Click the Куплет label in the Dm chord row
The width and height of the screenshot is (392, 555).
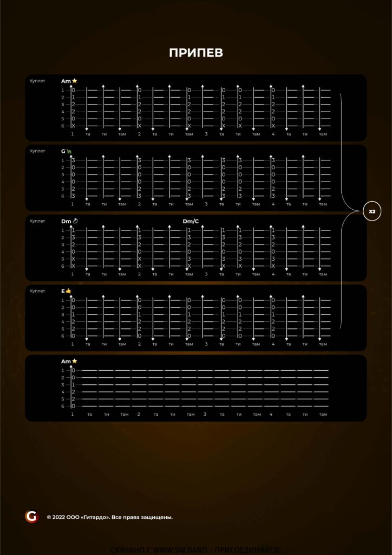coord(37,221)
